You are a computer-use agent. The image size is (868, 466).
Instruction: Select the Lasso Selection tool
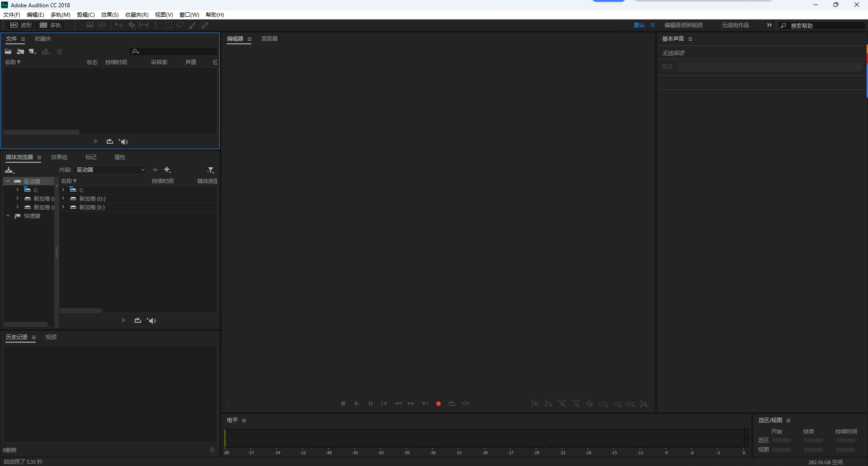point(180,25)
